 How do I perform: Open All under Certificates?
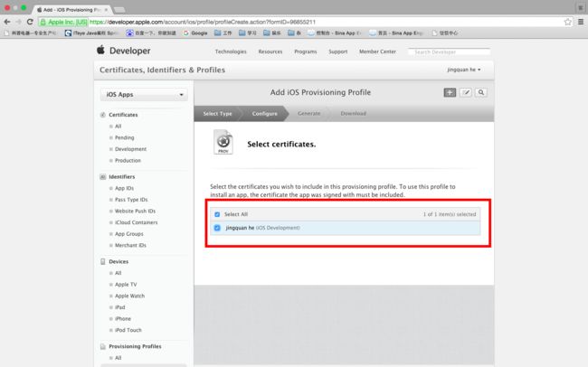coord(119,127)
